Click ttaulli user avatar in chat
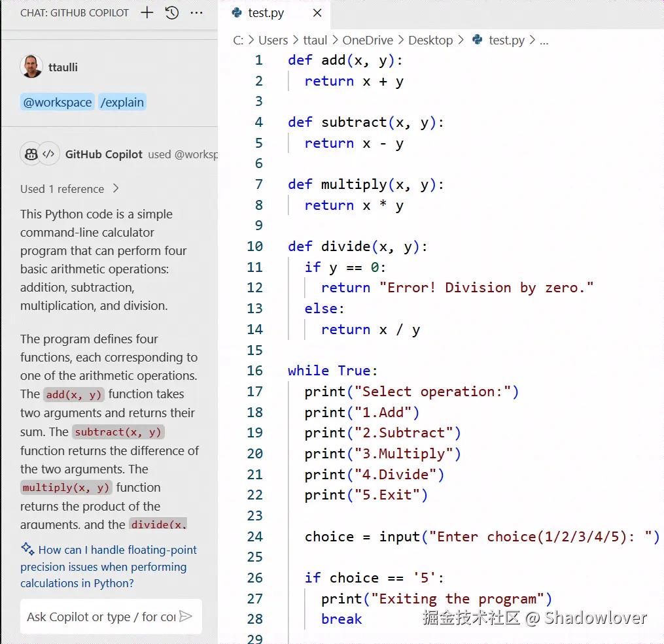Screen dimensions: 664x644 pos(31,67)
